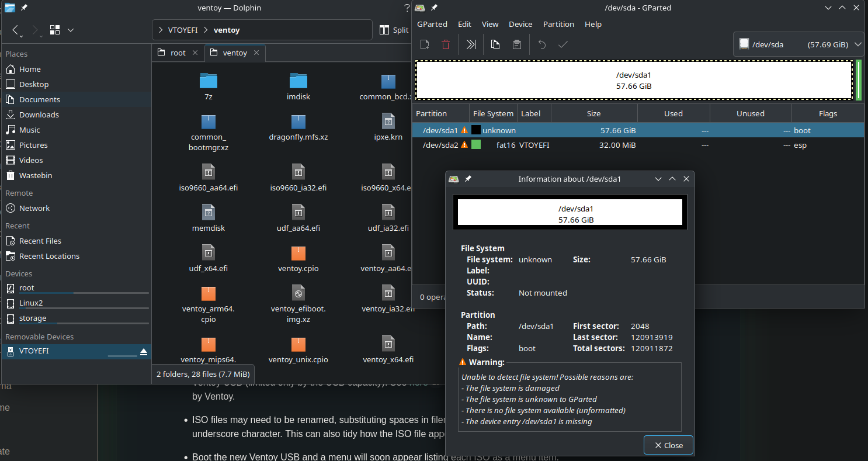
Task: Switch to the root tab in Dolphin
Action: [178, 53]
